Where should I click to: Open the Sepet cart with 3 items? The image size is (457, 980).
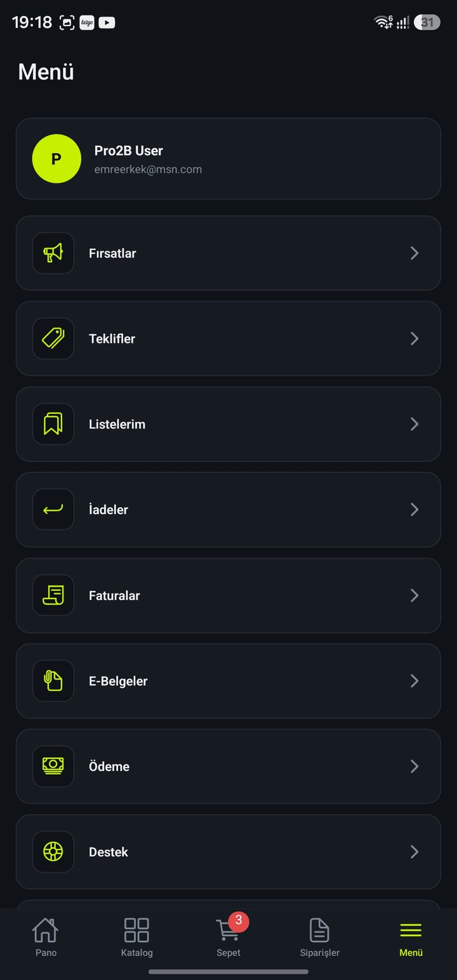(x=228, y=936)
